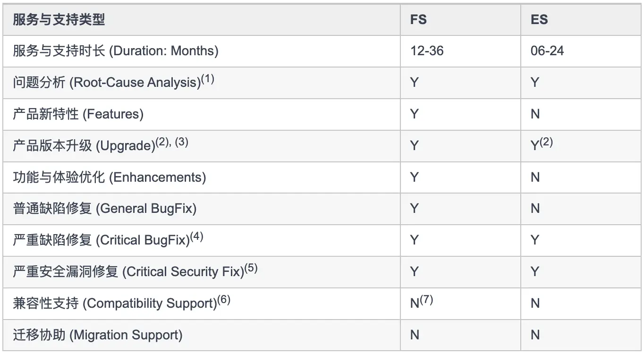The width and height of the screenshot is (644, 354).
Task: Click the 06-24 duration value
Action: tap(547, 51)
